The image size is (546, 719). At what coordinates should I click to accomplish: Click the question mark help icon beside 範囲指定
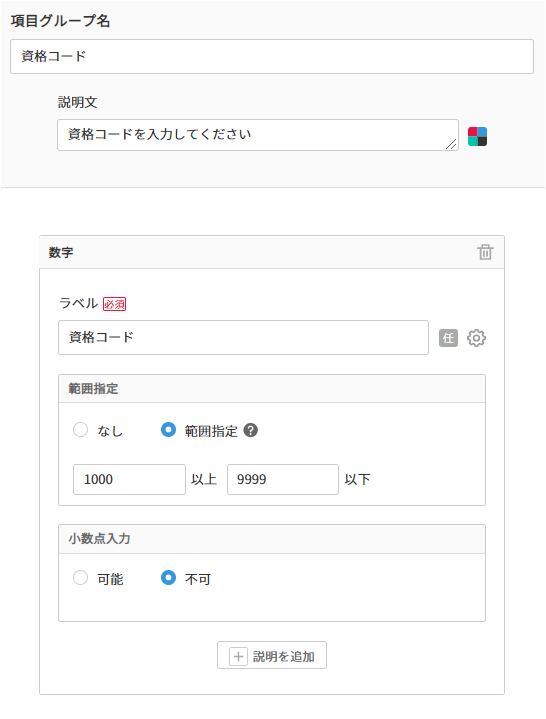click(x=250, y=431)
